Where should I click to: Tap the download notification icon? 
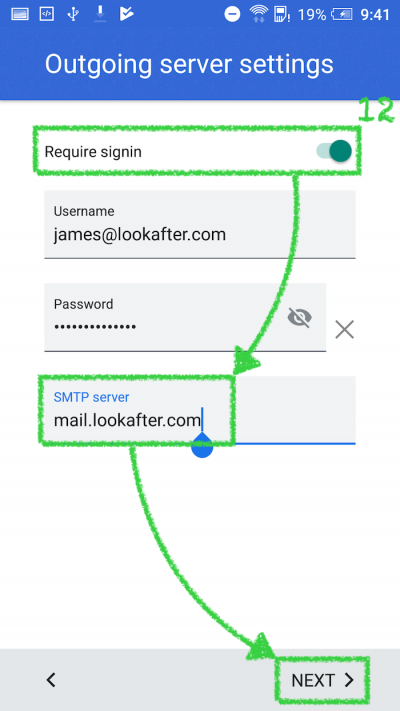99,15
